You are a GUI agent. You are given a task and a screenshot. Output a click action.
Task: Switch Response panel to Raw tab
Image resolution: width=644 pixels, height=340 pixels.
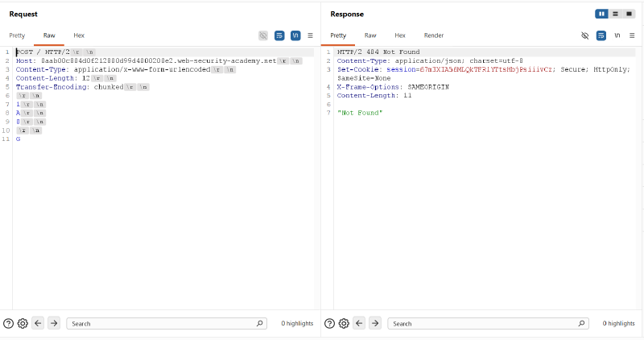tap(370, 35)
